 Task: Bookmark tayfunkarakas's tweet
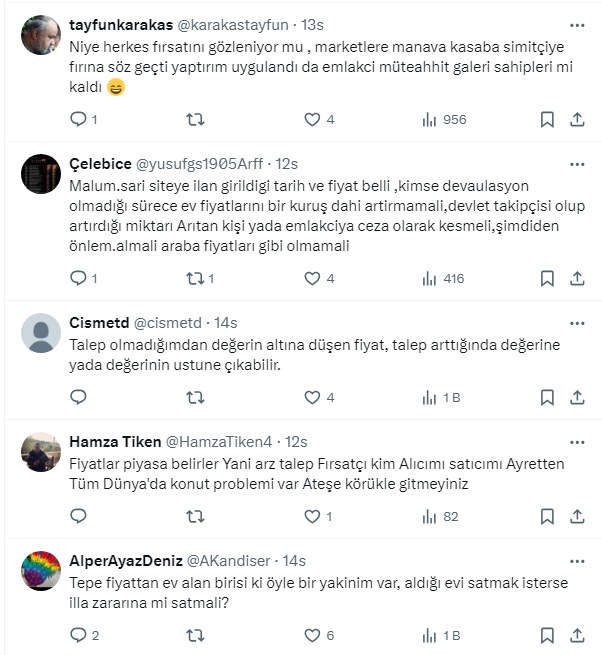pos(547,119)
